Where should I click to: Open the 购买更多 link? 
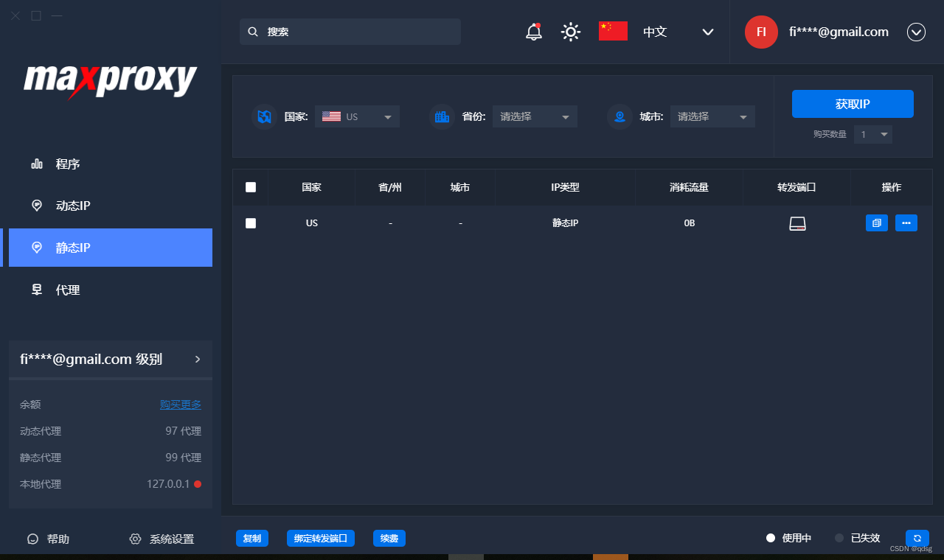[180, 404]
